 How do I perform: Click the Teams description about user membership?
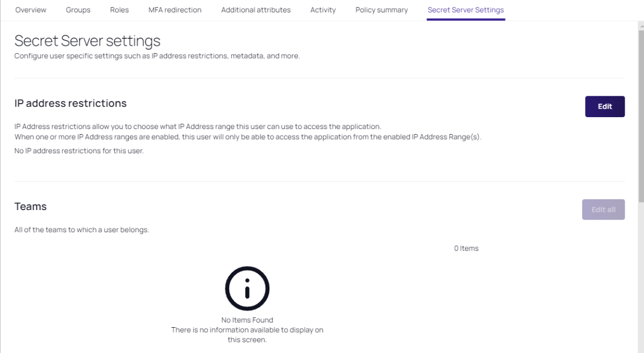tap(82, 230)
